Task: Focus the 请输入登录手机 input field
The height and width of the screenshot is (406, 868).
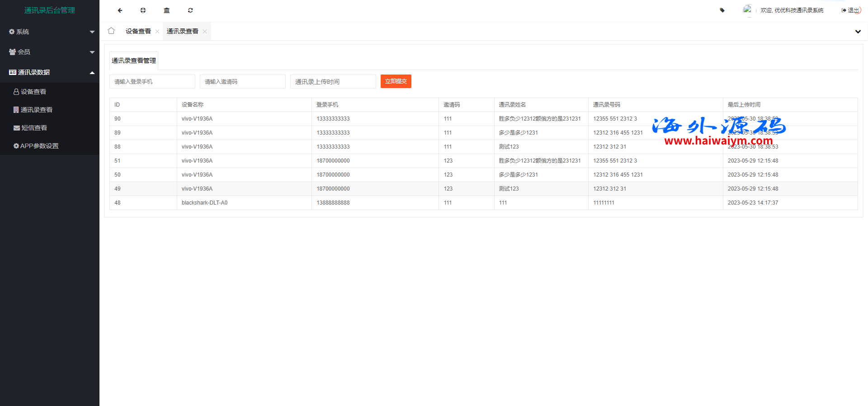Action: click(x=152, y=82)
